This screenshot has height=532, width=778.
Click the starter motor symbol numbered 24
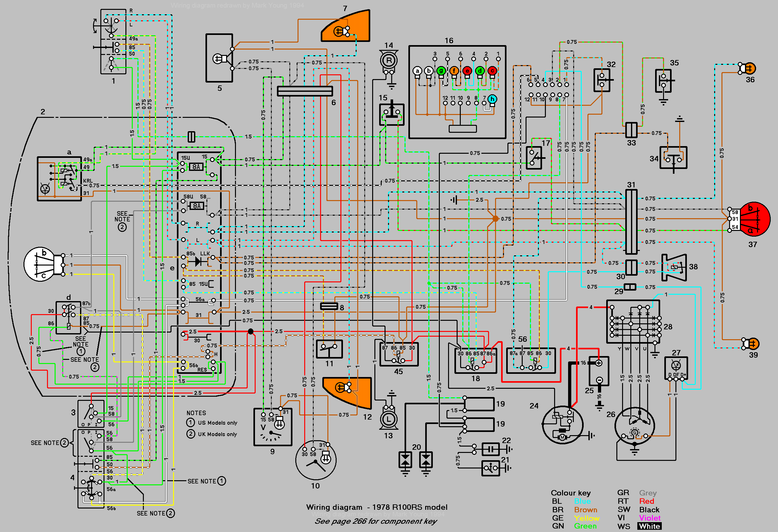click(562, 425)
